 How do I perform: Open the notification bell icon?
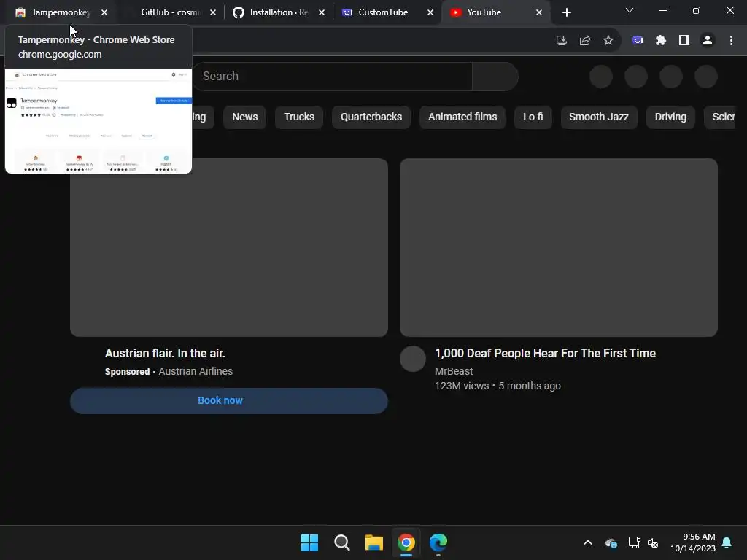point(727,542)
